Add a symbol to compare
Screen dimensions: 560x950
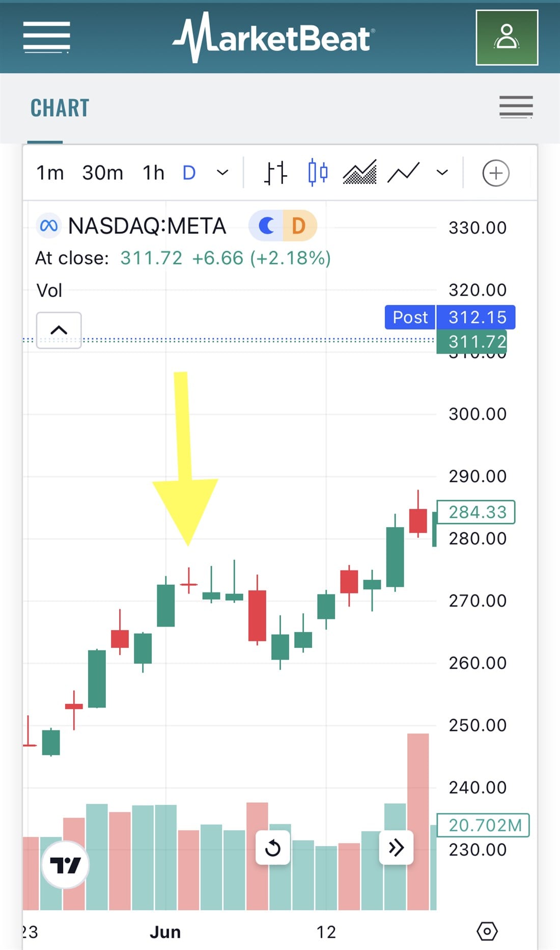495,173
